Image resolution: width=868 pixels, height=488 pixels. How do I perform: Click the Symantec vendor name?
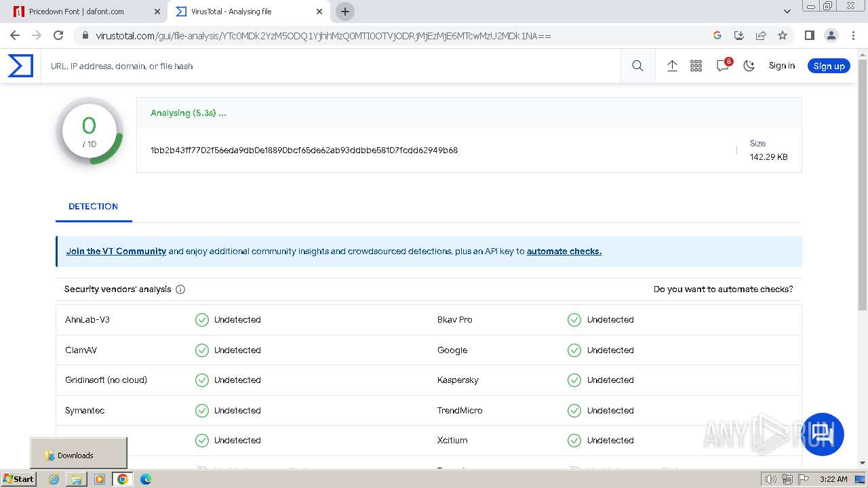[85, 411]
